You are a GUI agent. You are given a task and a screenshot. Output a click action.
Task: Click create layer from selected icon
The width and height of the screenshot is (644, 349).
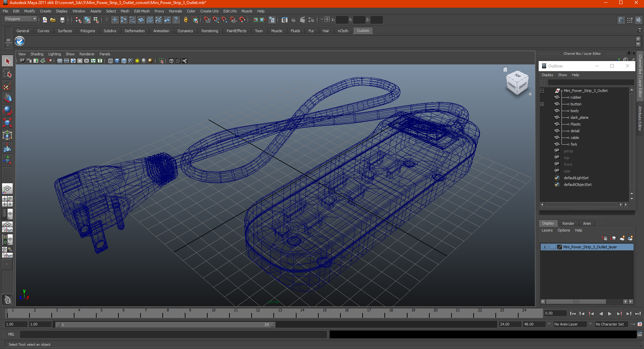630,238
